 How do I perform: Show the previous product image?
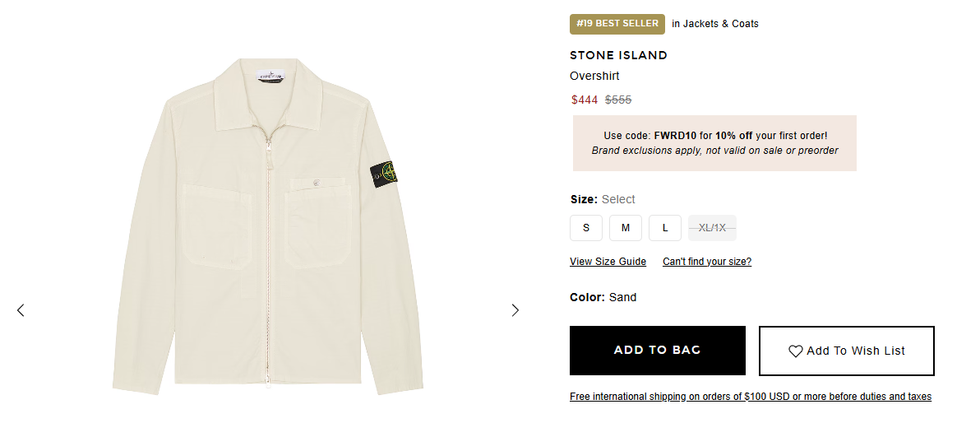point(21,310)
